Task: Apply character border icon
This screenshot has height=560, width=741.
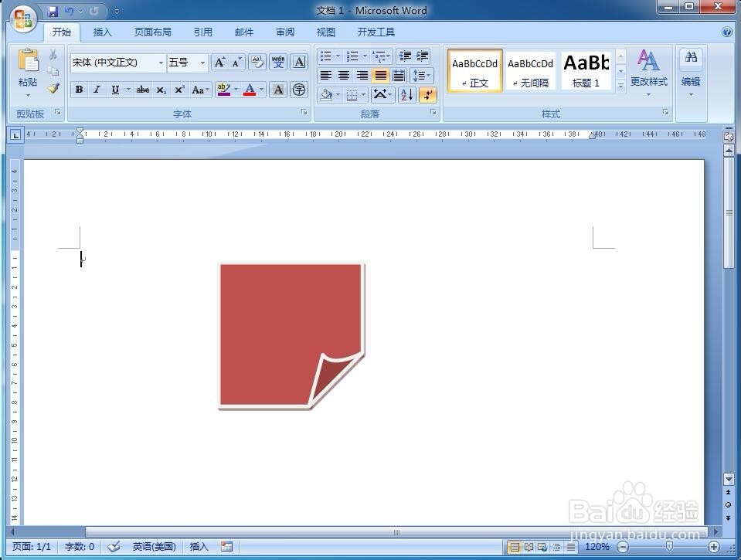Action: 299,63
